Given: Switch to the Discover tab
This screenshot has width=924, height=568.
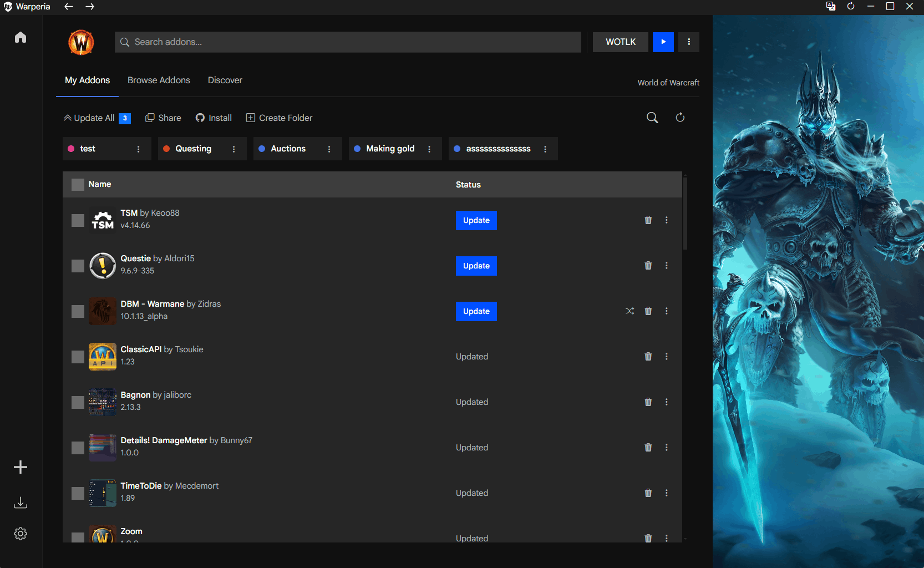Looking at the screenshot, I should pyautogui.click(x=225, y=80).
